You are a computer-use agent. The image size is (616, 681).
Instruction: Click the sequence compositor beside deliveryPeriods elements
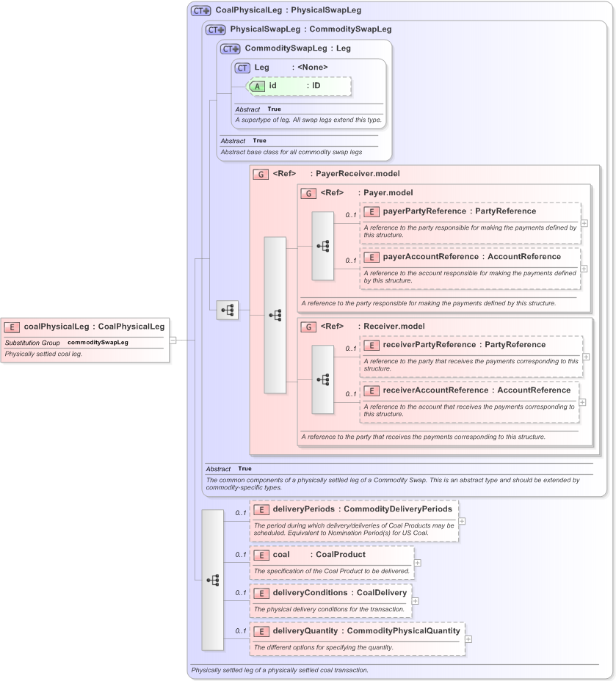[213, 580]
